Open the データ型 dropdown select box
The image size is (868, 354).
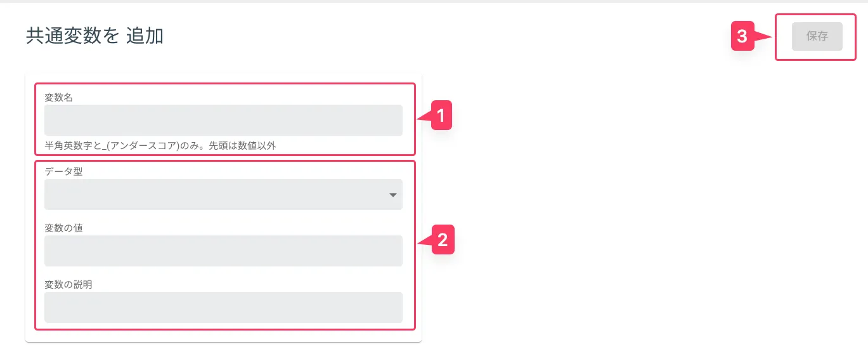216,194
